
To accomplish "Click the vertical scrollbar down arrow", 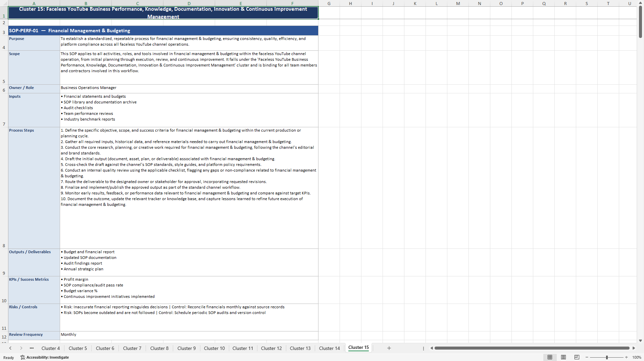I will point(640,341).
